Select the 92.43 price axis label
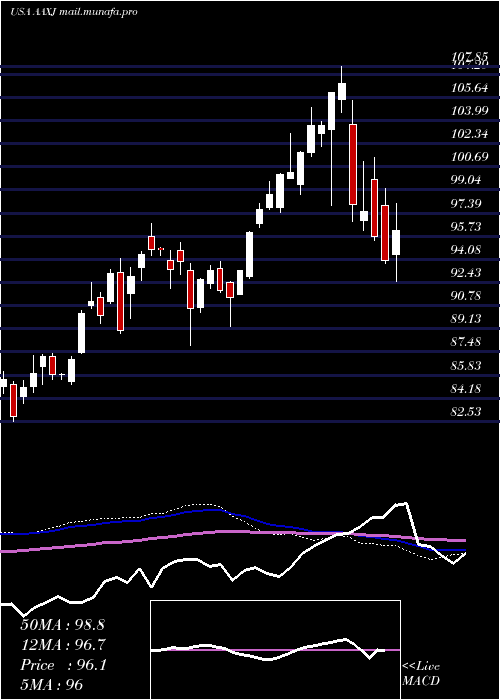Viewport: 500px width, 700px height. pos(466,273)
